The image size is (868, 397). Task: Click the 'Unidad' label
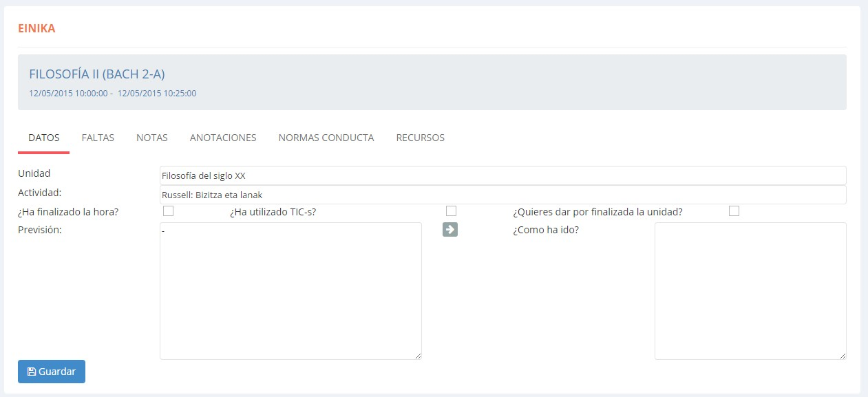click(34, 173)
